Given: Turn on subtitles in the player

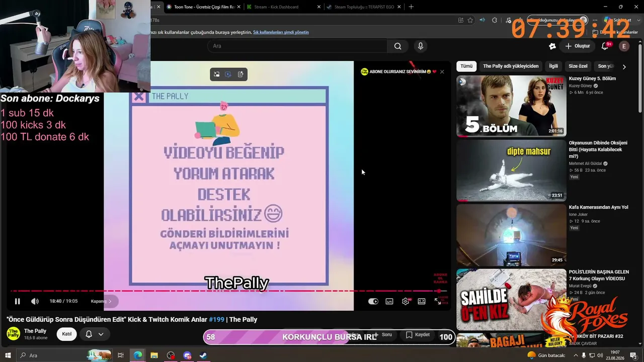Looking at the screenshot, I should click(389, 301).
